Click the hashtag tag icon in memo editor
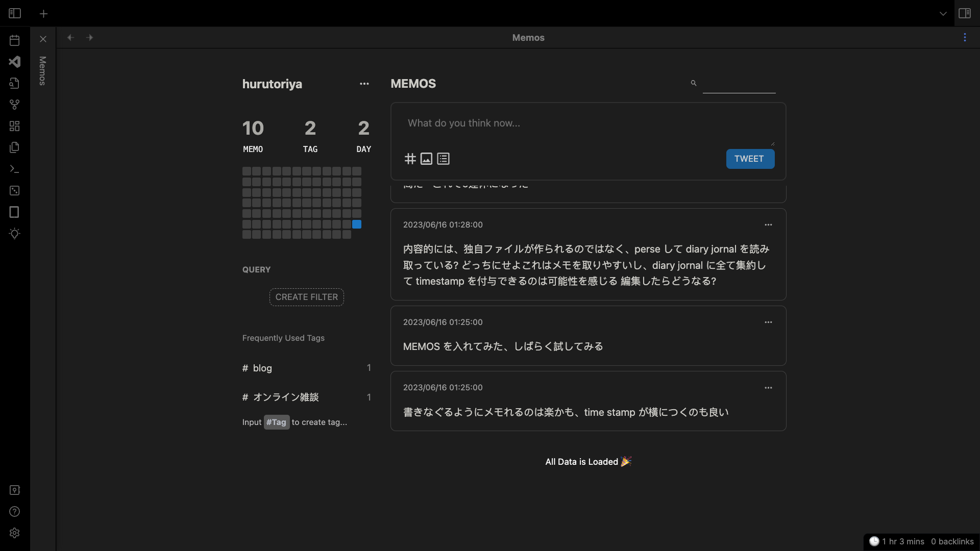This screenshot has height=551, width=980. [x=410, y=159]
